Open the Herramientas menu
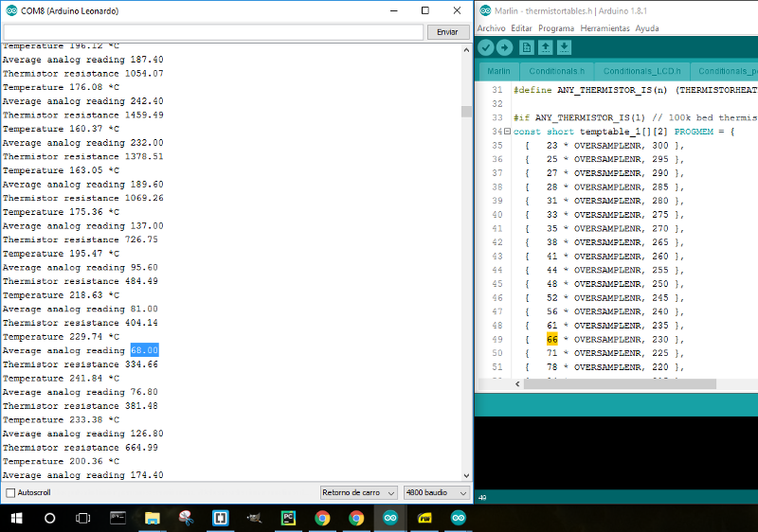This screenshot has height=532, width=758. point(605,28)
